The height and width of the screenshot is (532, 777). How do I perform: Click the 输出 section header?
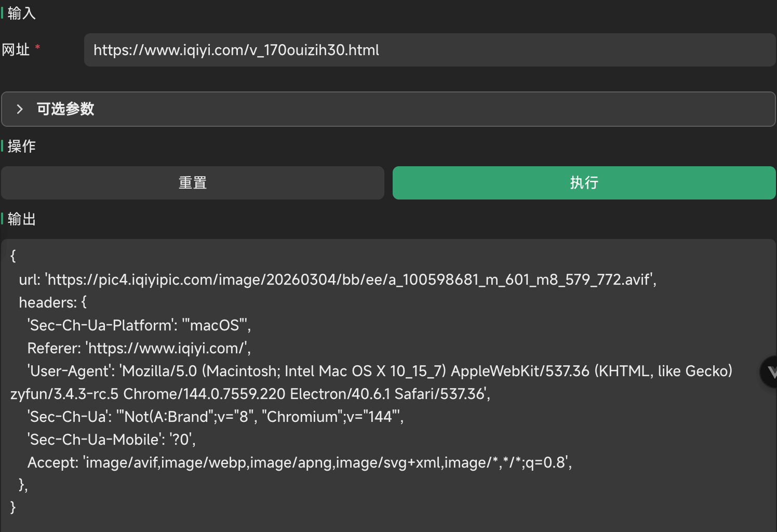[x=21, y=219]
